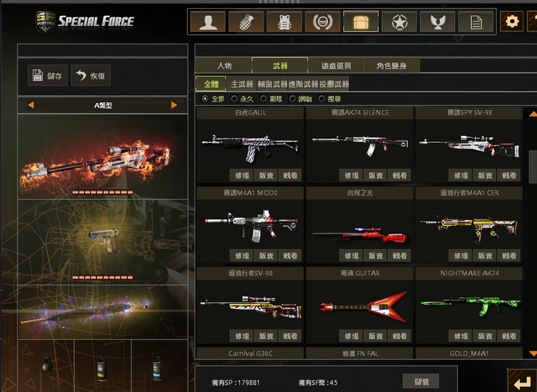
Task: Switch to next loadout type arrow
Action: [174, 105]
